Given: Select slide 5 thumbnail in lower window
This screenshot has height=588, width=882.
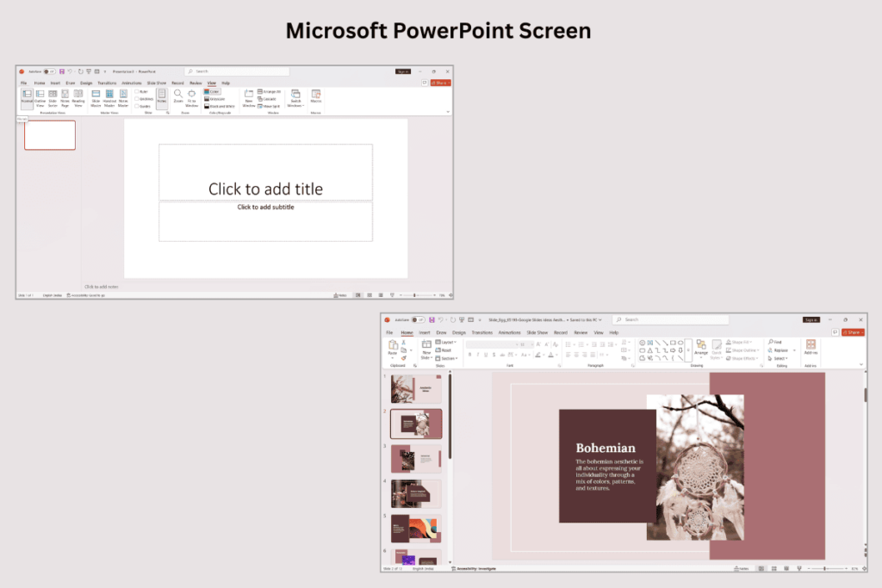Looking at the screenshot, I should [x=416, y=529].
